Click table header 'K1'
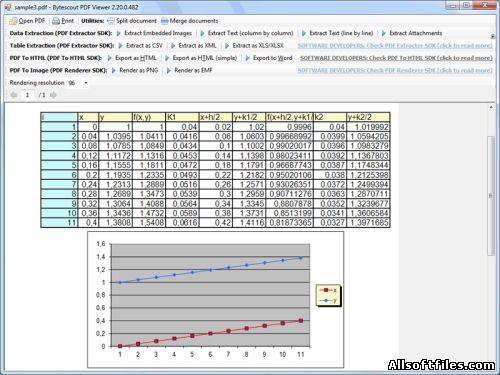Viewport: 500px width, 375px height. click(x=182, y=117)
